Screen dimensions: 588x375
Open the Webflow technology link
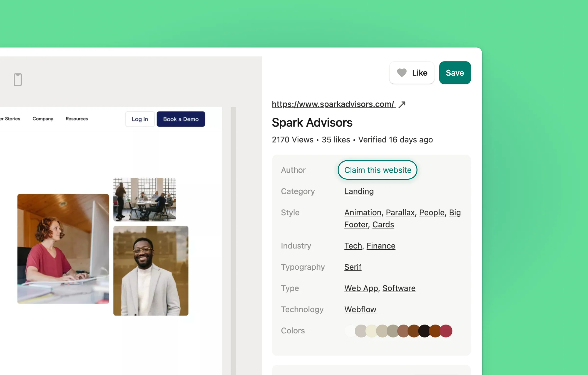click(x=360, y=309)
